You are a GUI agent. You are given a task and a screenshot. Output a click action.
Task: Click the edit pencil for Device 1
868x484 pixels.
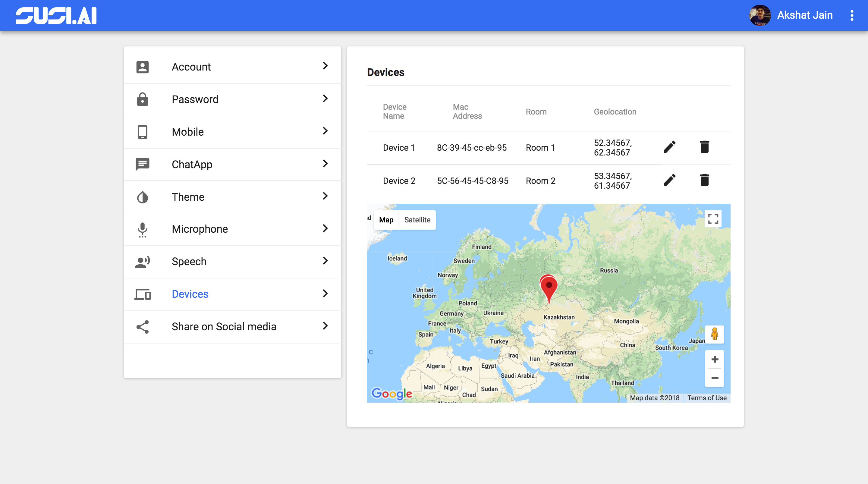pos(669,147)
